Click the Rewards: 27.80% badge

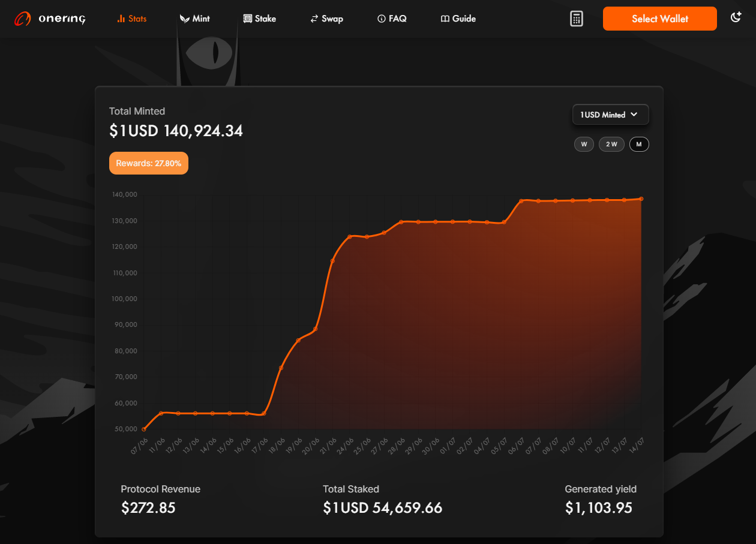point(149,163)
